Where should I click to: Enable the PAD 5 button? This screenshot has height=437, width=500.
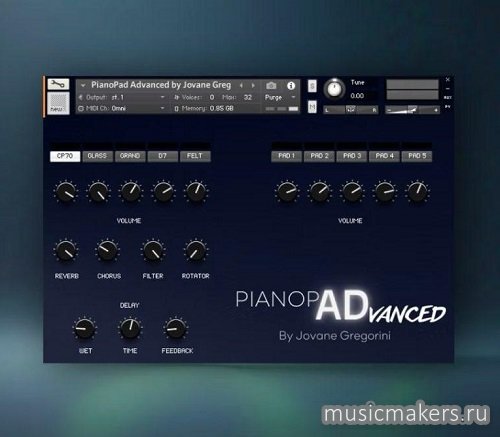[x=417, y=156]
